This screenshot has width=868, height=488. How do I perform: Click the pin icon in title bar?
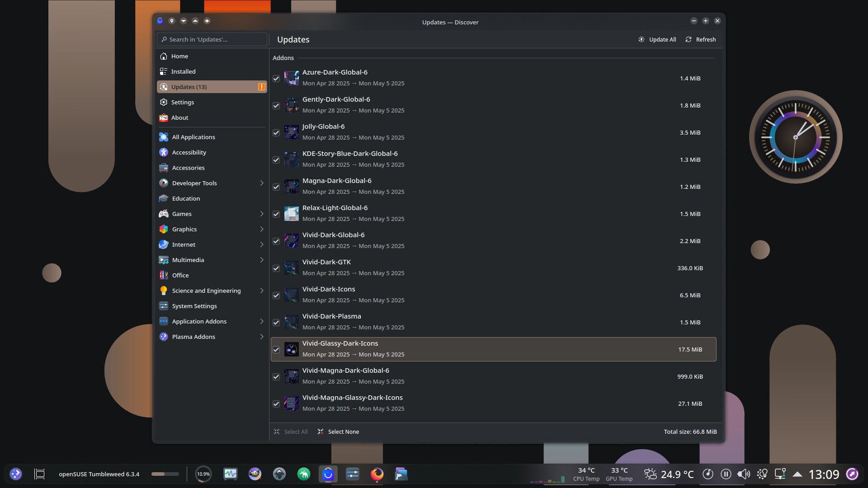click(x=172, y=21)
